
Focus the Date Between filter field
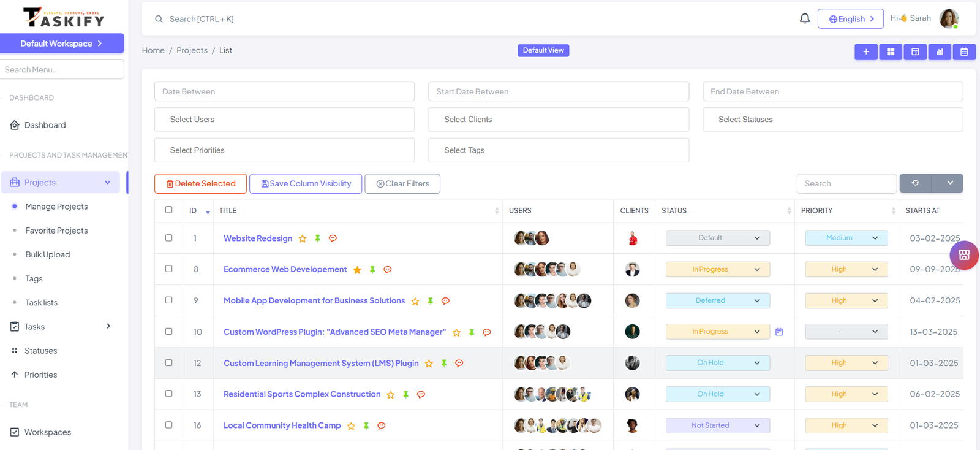click(x=284, y=91)
